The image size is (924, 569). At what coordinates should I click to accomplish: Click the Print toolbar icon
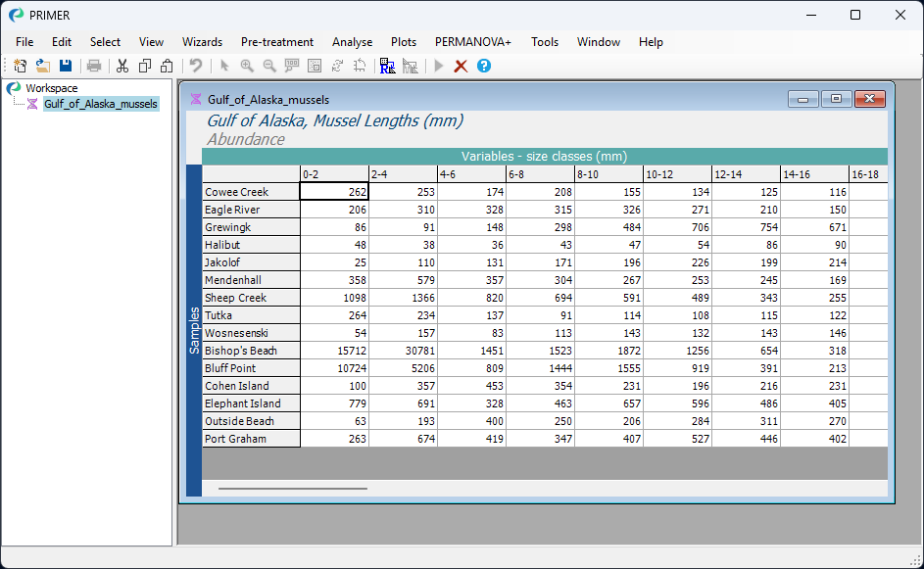pyautogui.click(x=93, y=66)
